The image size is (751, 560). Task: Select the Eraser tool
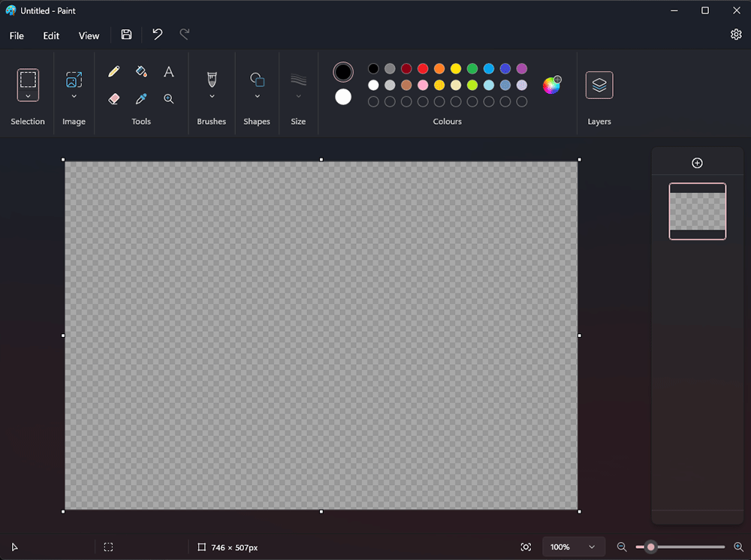(x=113, y=98)
